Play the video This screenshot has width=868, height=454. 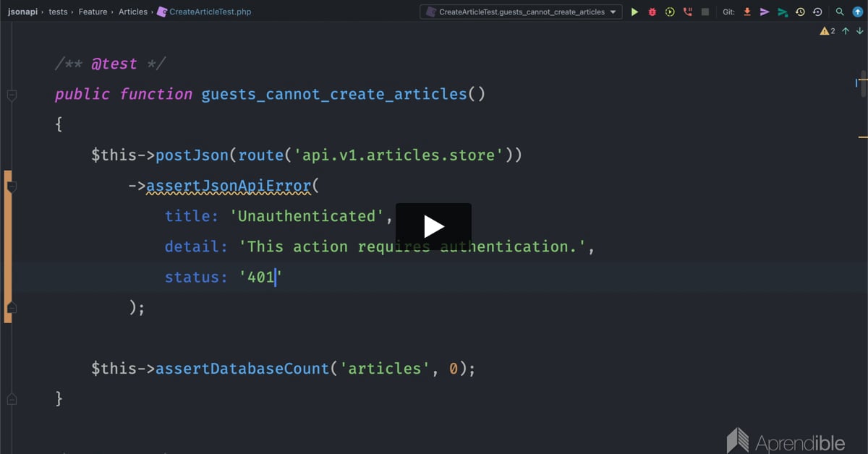point(433,227)
